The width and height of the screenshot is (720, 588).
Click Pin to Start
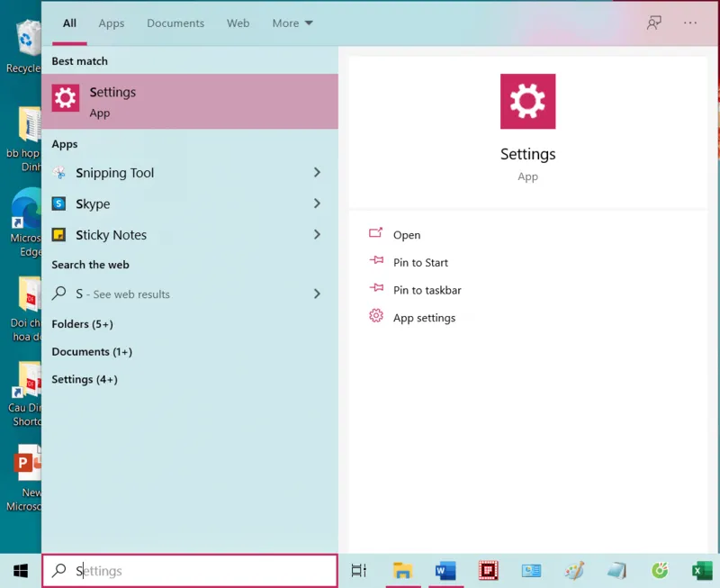[x=420, y=263]
